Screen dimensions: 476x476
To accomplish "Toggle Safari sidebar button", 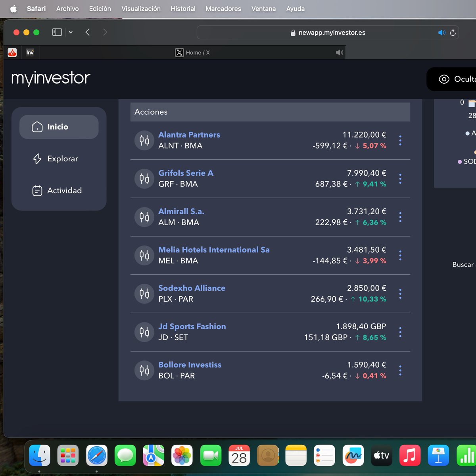I will pos(57,32).
